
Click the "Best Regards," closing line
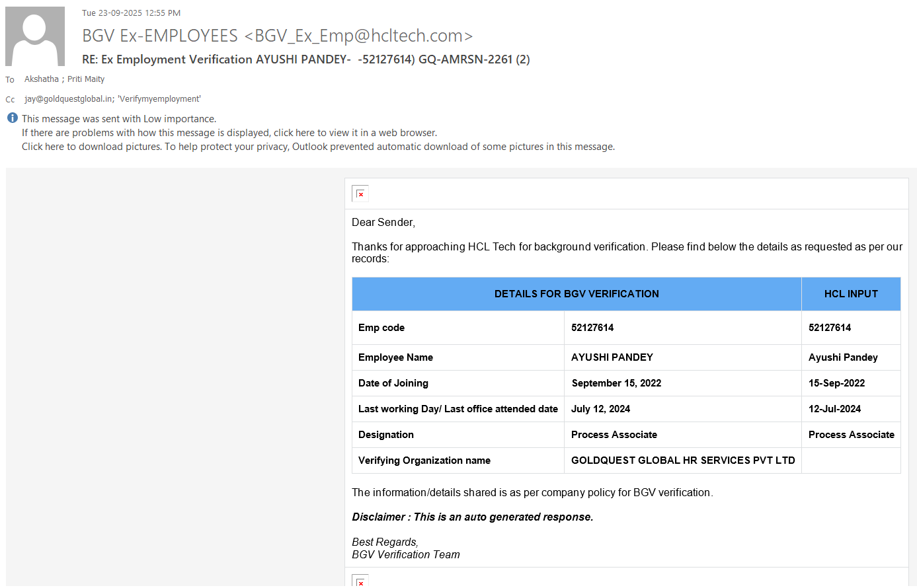(385, 542)
